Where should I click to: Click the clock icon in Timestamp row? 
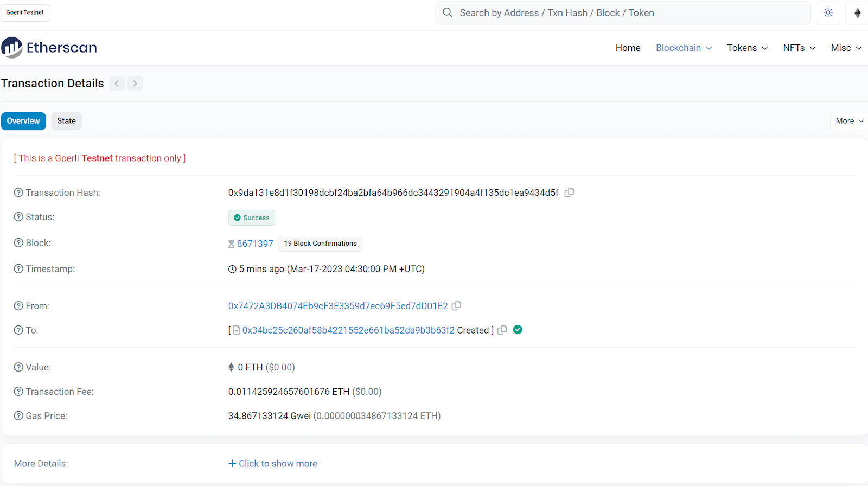[x=232, y=269]
